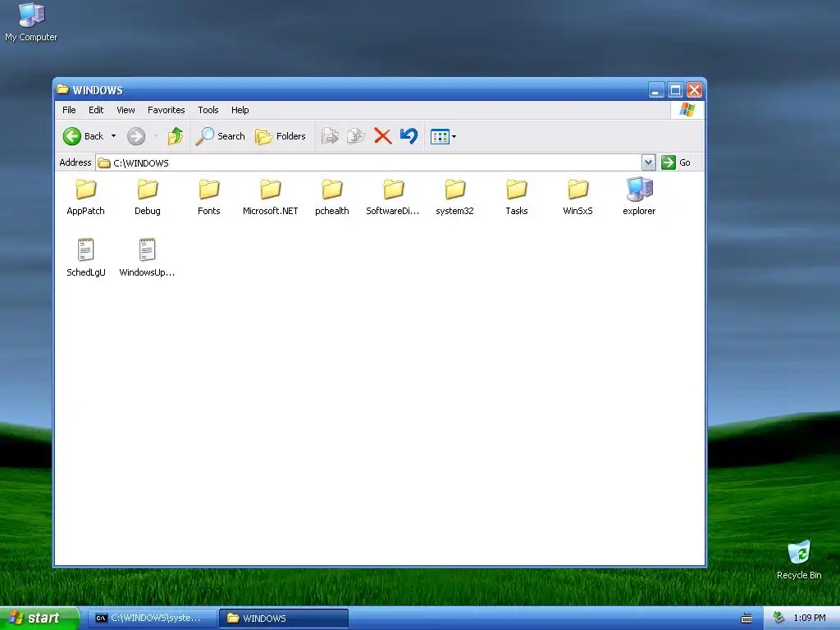Select the pchealth folder
840x630 pixels.
tap(332, 197)
